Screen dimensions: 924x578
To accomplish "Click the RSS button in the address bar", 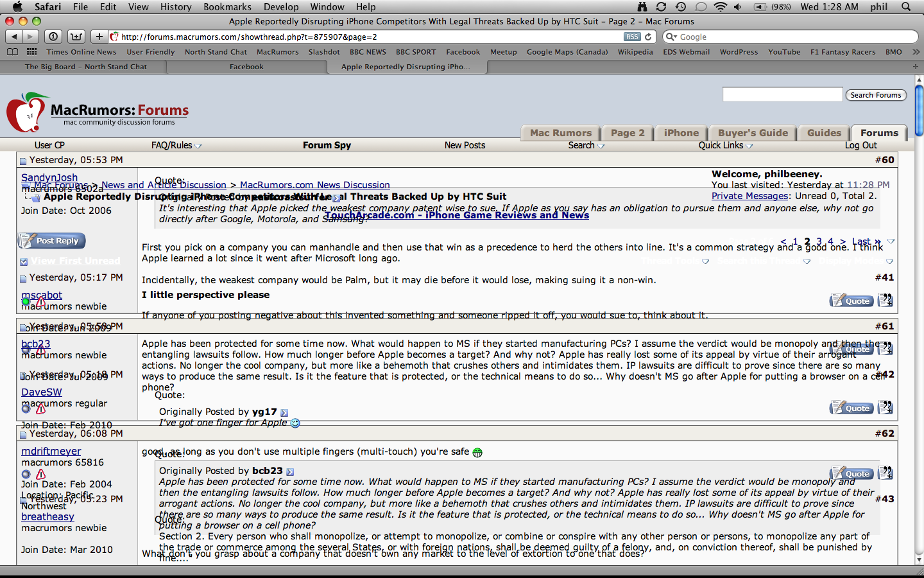I will 632,37.
